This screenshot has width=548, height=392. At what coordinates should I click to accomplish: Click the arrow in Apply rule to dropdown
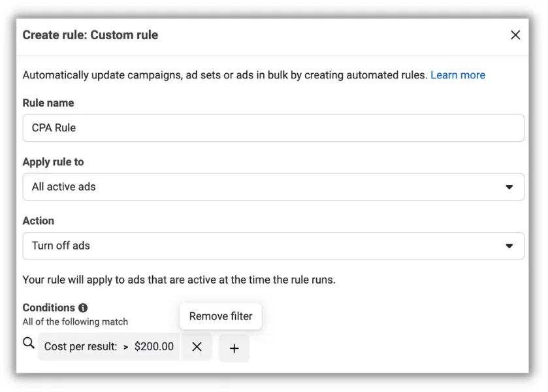[509, 187]
